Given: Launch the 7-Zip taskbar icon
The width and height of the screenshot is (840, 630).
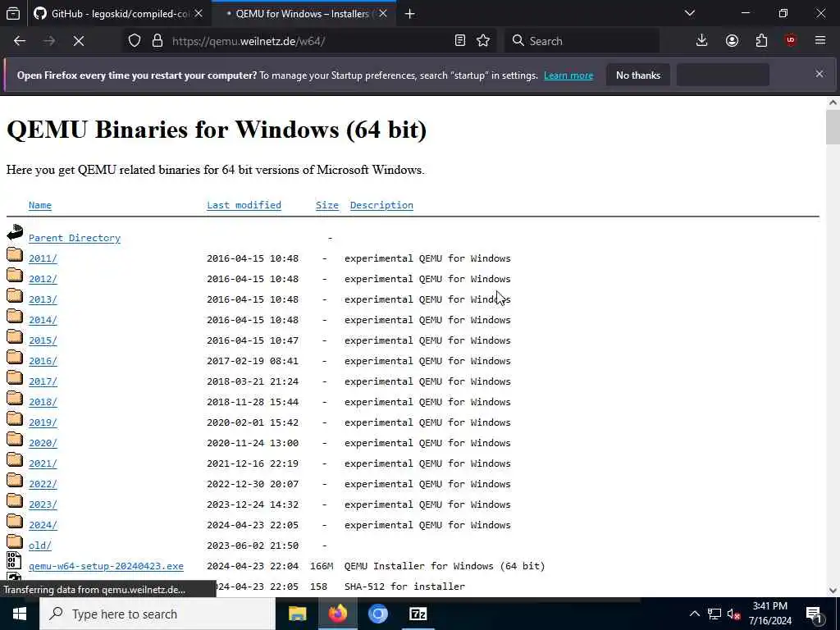Looking at the screenshot, I should tap(418, 614).
